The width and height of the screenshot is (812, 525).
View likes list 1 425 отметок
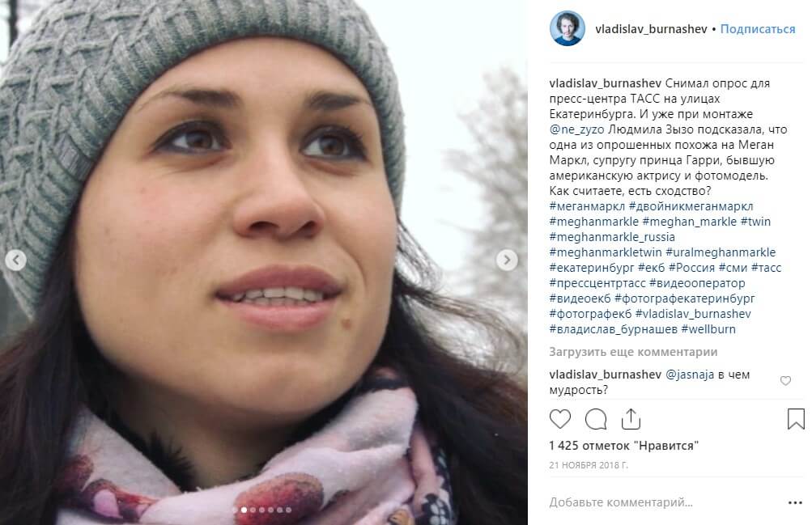pyautogui.click(x=624, y=446)
